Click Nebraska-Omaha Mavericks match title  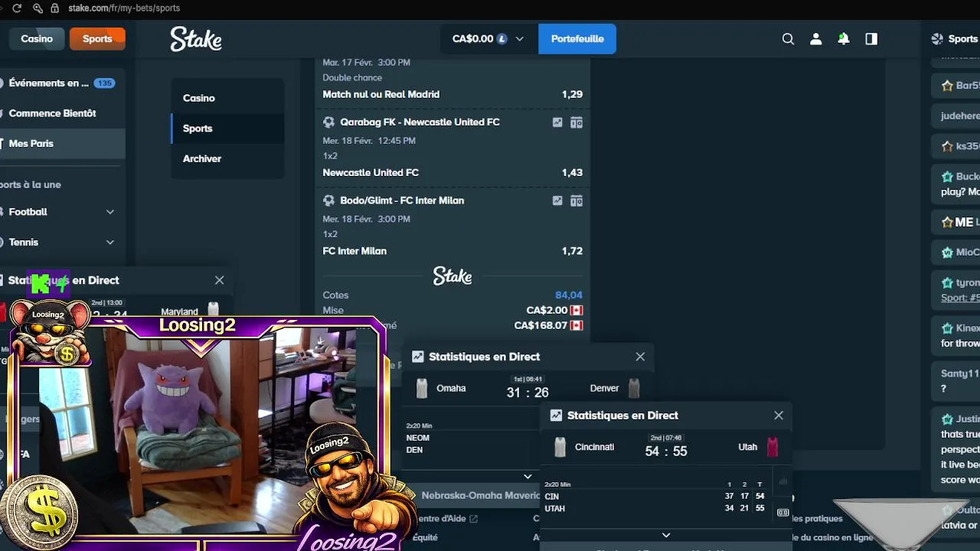point(481,495)
